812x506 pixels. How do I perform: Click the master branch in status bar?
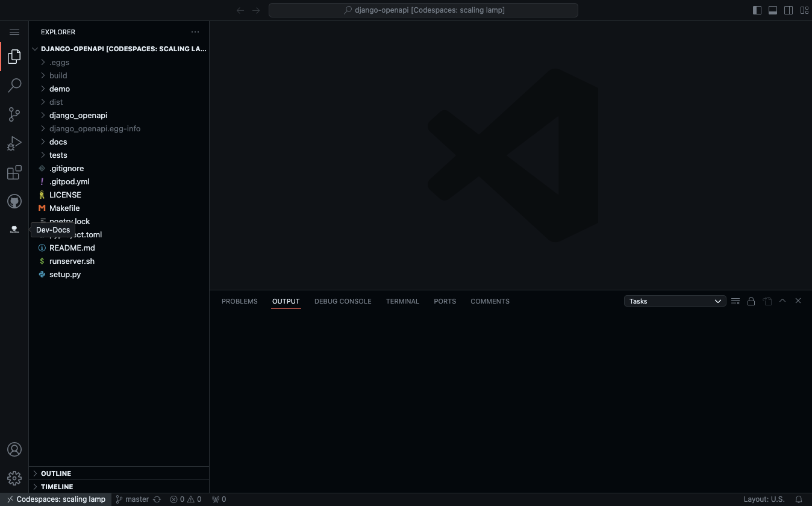[x=133, y=499]
